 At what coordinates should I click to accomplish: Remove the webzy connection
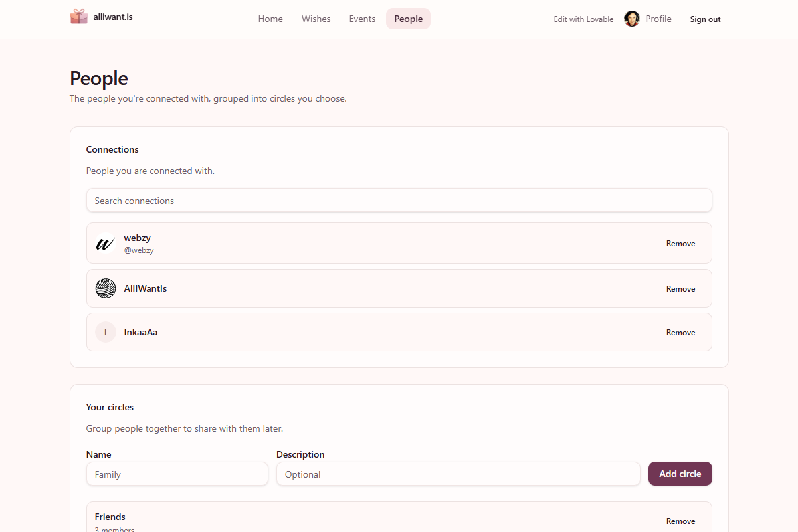tap(680, 244)
